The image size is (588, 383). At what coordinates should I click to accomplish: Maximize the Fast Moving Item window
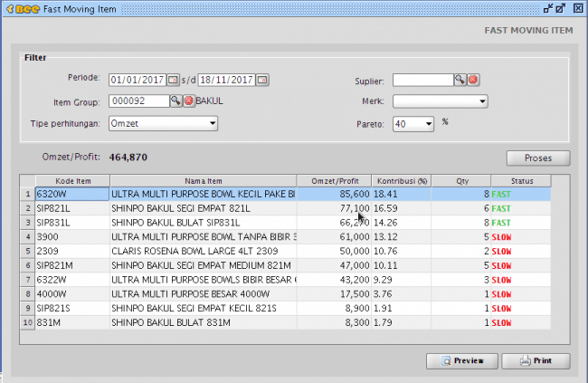pos(561,8)
